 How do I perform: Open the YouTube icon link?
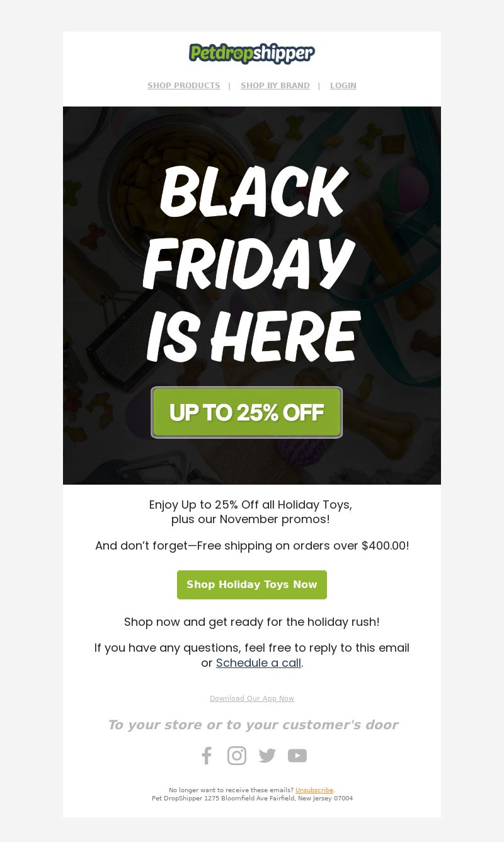click(x=297, y=756)
